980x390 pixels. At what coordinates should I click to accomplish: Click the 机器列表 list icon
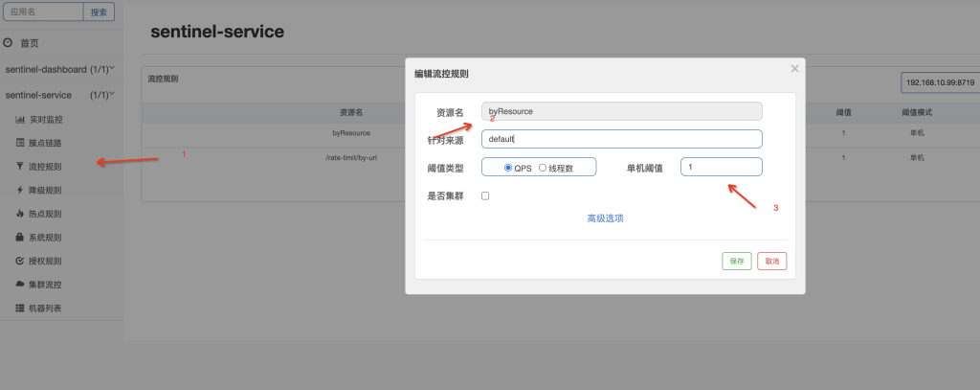pos(20,308)
